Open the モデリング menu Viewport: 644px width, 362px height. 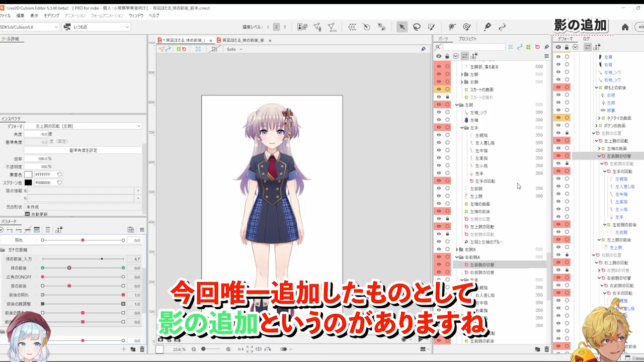point(51,16)
